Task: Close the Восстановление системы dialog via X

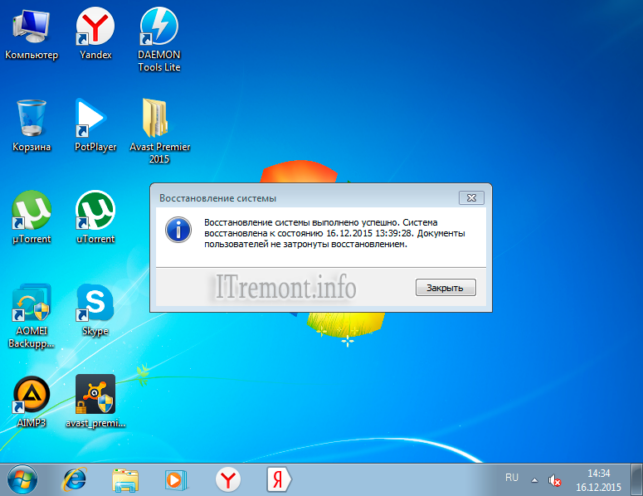Action: click(x=471, y=198)
